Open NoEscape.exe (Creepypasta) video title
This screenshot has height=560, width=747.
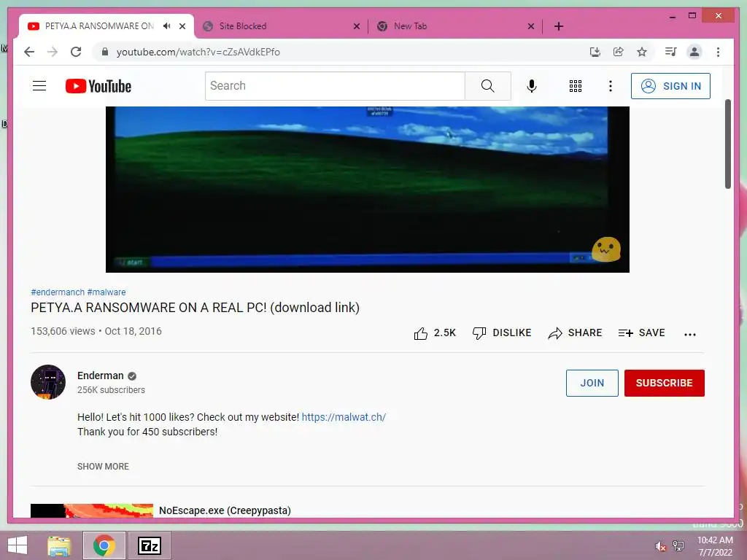(225, 510)
